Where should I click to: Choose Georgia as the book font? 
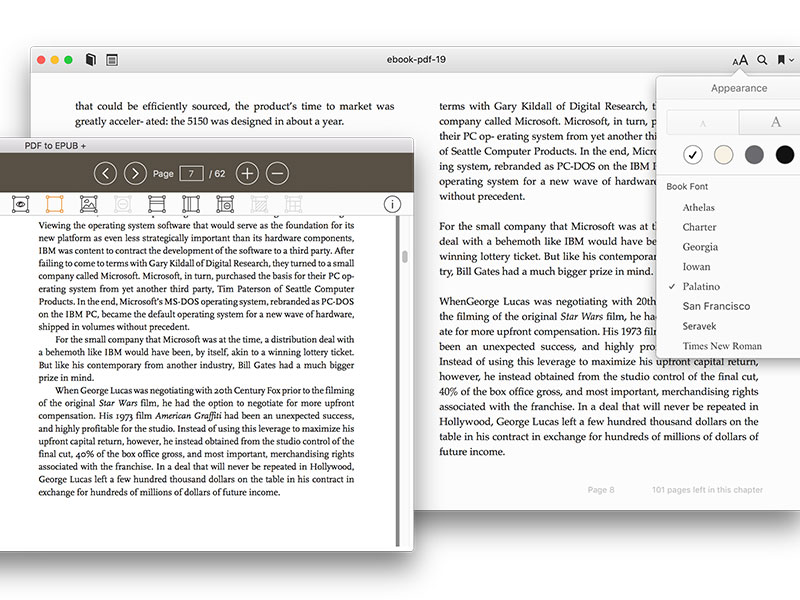click(700, 247)
